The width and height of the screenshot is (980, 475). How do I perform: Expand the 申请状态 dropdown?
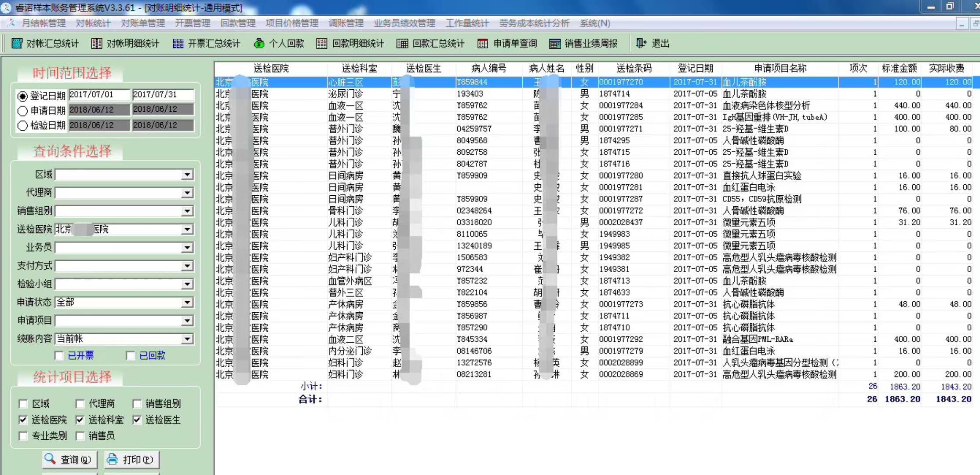click(188, 302)
